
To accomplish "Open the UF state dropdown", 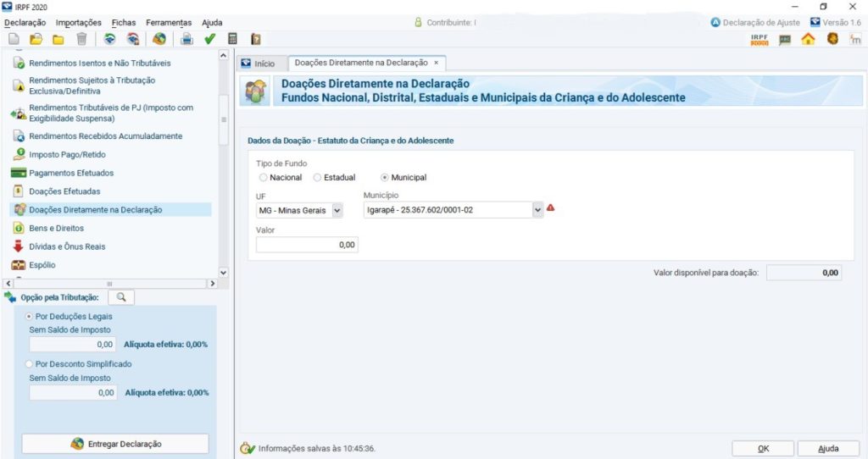I will (337, 210).
